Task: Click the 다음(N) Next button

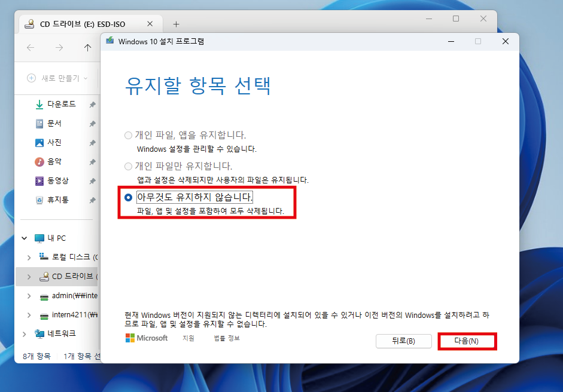Action: coord(467,341)
